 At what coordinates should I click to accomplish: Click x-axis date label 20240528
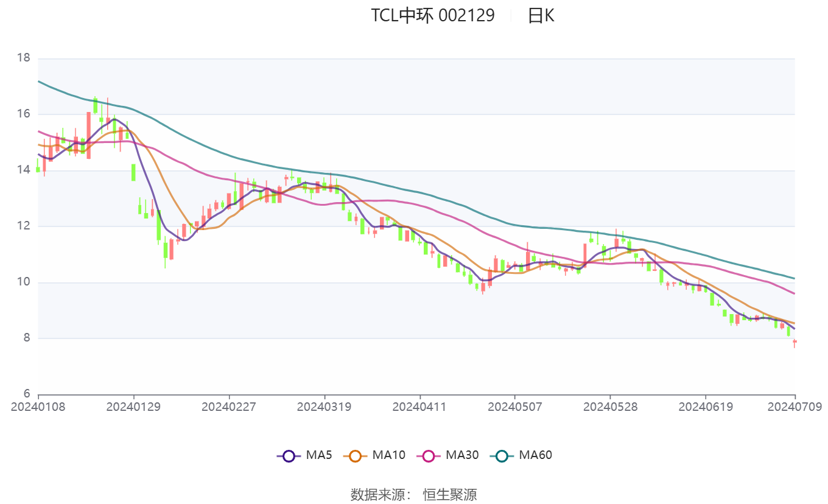610,406
